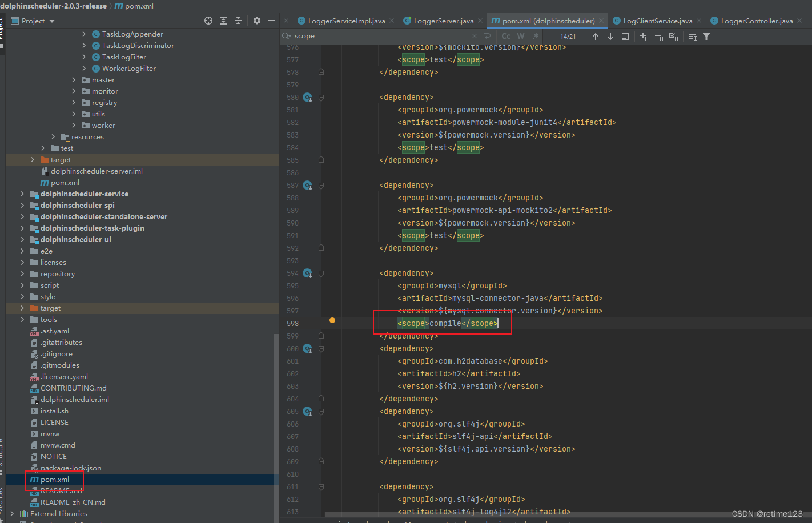Viewport: 812px width, 523px height.
Task: Click the Select Opened File locate icon
Action: [x=208, y=21]
